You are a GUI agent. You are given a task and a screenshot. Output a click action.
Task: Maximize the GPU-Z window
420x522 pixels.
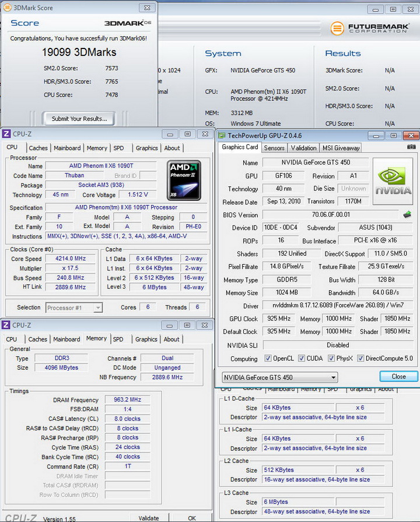point(393,136)
